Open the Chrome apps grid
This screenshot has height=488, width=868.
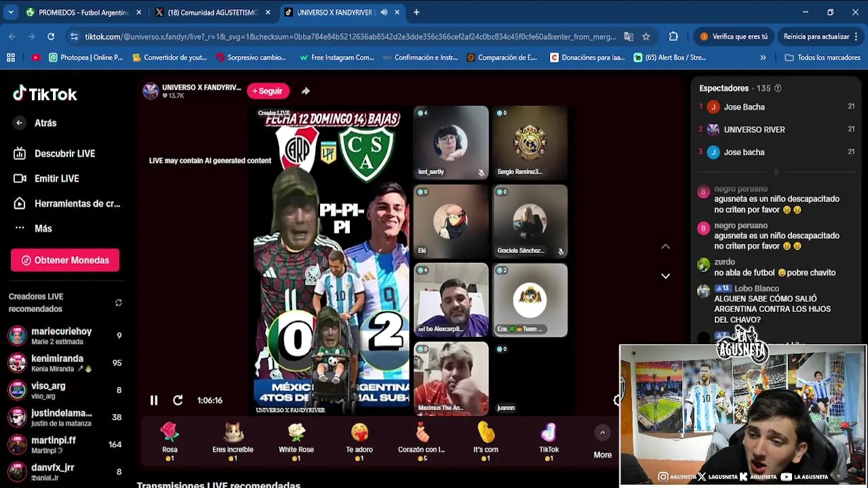point(11,58)
